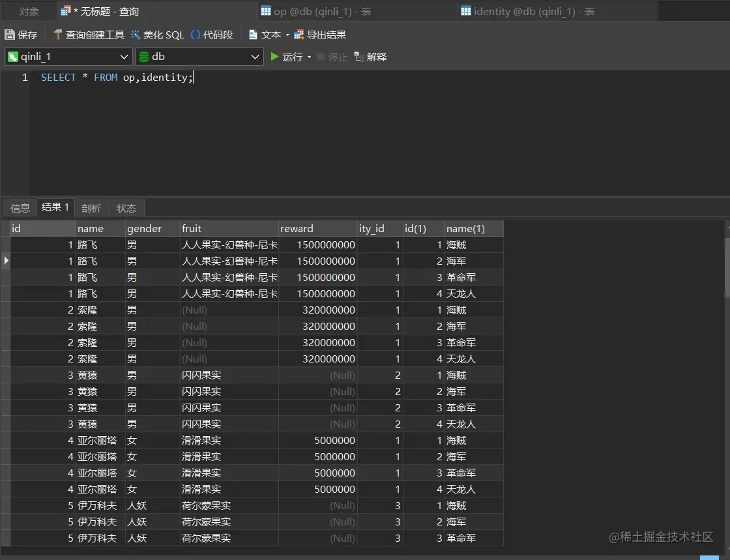The image size is (730, 560).
Task: Click the reward column header
Action: pos(318,229)
